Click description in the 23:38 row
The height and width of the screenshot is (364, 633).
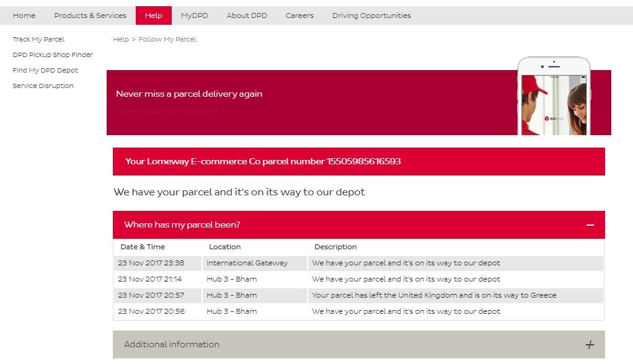tap(455, 263)
